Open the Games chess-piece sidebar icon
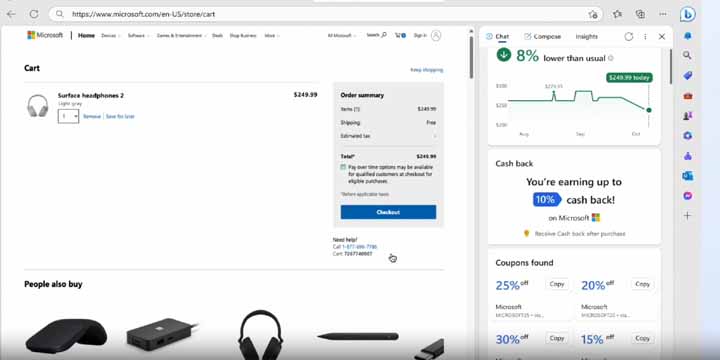Image resolution: width=720 pixels, height=360 pixels. pos(687,116)
